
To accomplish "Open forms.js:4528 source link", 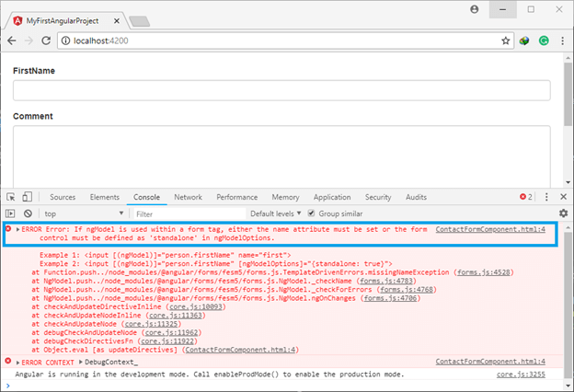I will pyautogui.click(x=484, y=272).
